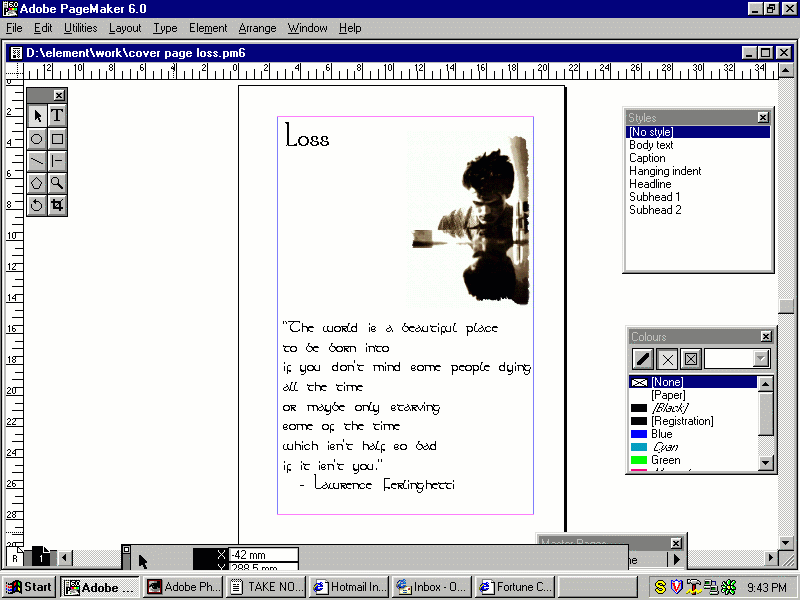This screenshot has height=600, width=800.
Task: Apply the Headline style
Action: (650, 184)
